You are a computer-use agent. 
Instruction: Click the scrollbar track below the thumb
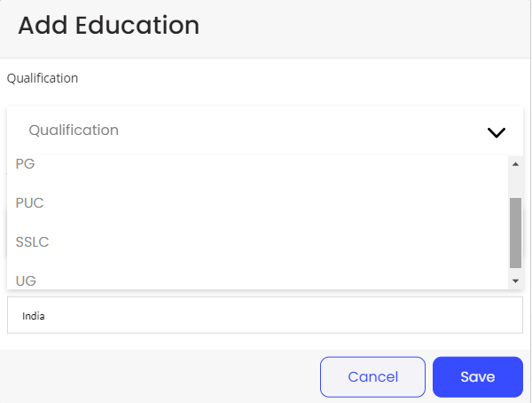pyautogui.click(x=515, y=271)
